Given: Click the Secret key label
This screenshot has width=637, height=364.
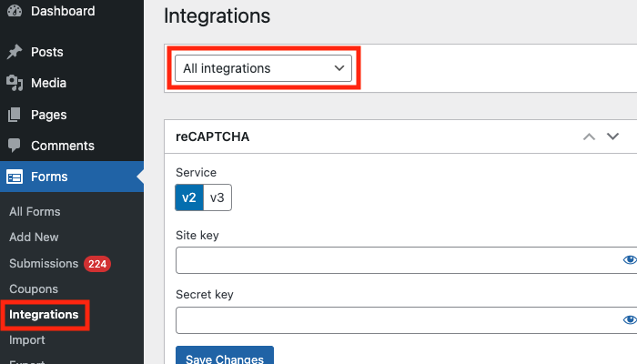Looking at the screenshot, I should point(205,294).
